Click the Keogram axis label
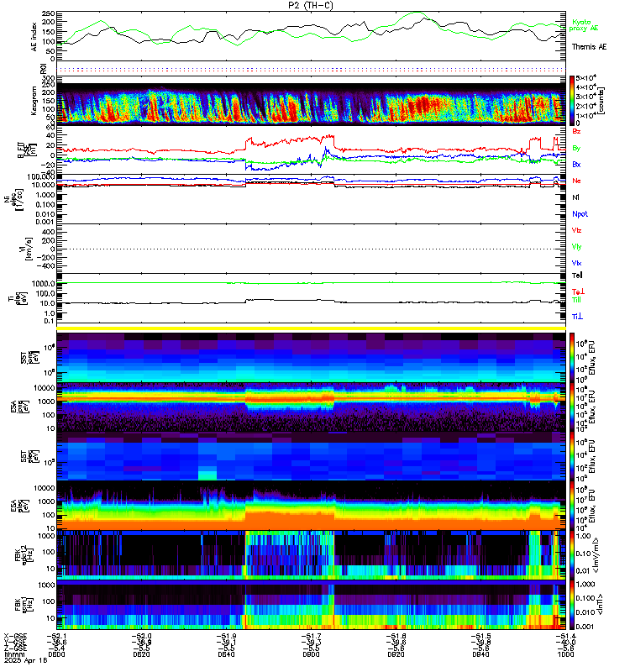 34,101
